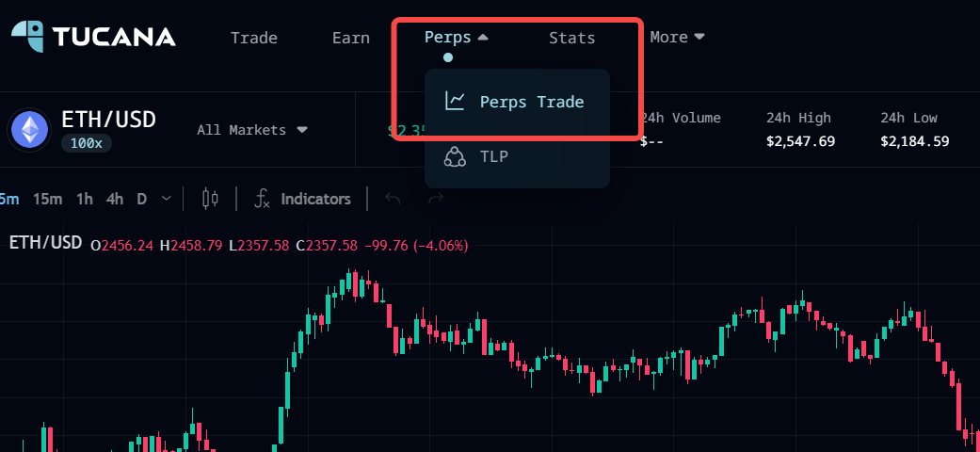Click the TLP triangle icon

(456, 156)
